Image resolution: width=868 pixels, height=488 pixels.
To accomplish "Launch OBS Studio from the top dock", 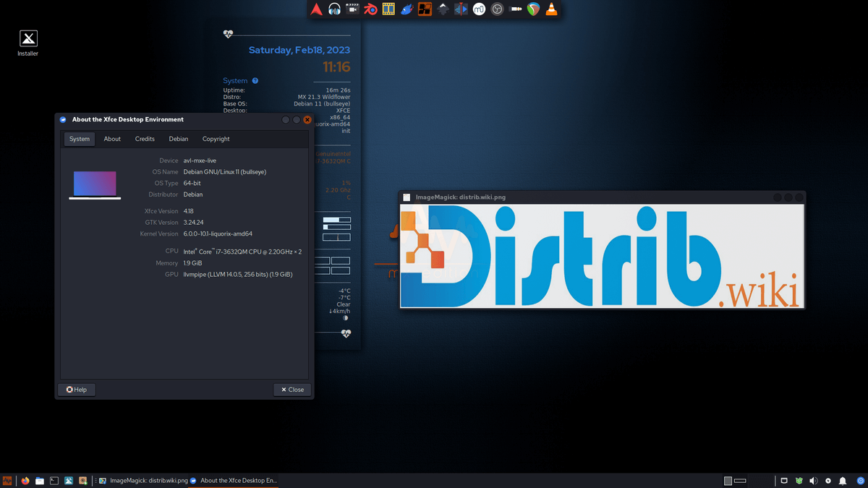I will click(497, 9).
